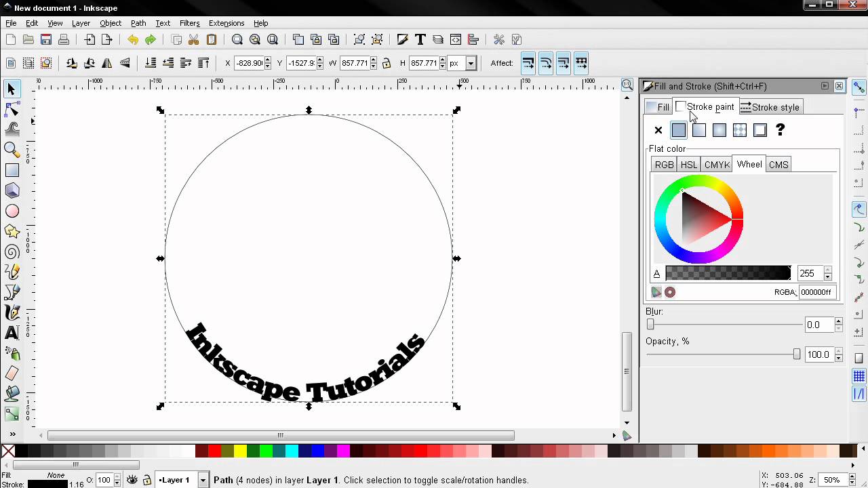The width and height of the screenshot is (868, 488).
Task: Activate the Spiral tool
Action: pos(12,252)
